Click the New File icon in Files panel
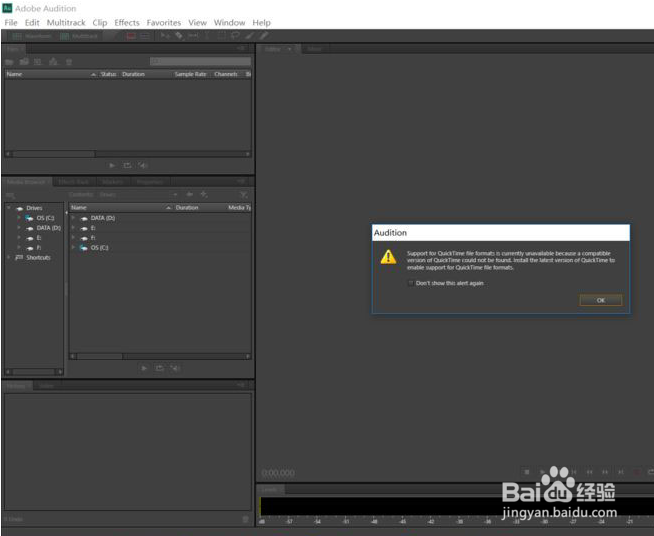The width and height of the screenshot is (654, 536). tap(38, 62)
